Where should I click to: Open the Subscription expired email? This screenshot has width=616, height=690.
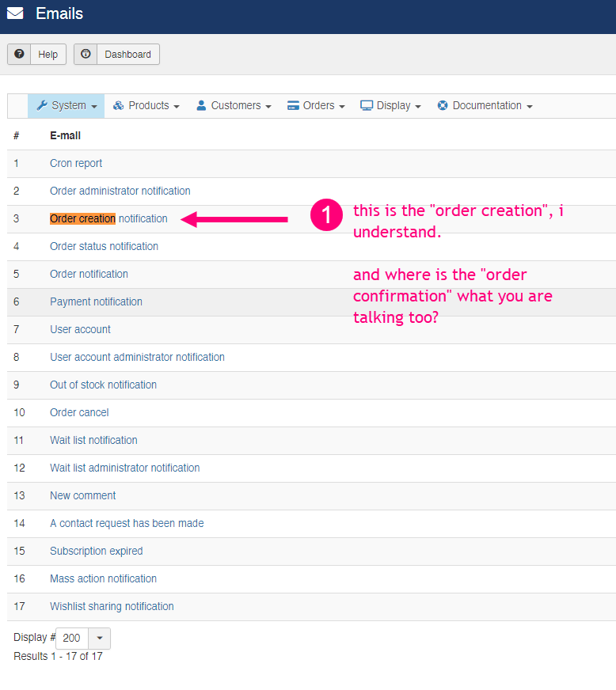tap(96, 552)
